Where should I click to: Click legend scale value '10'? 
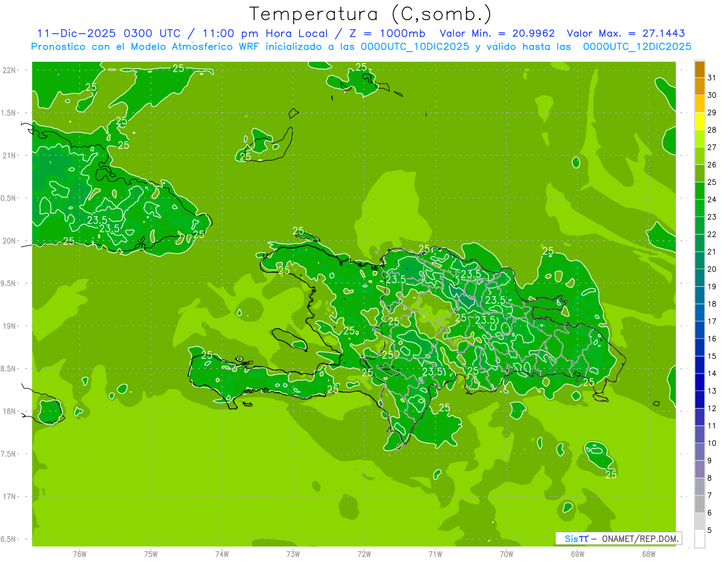pos(712,443)
